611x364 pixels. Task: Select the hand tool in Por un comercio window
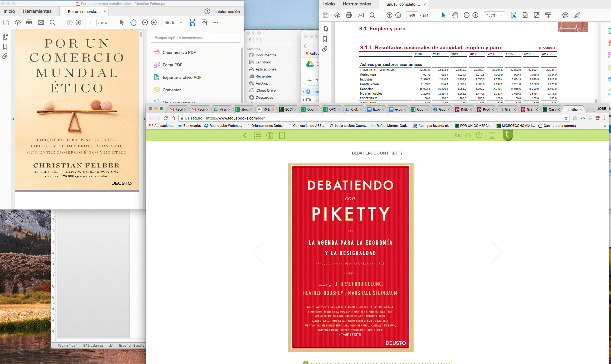point(133,22)
